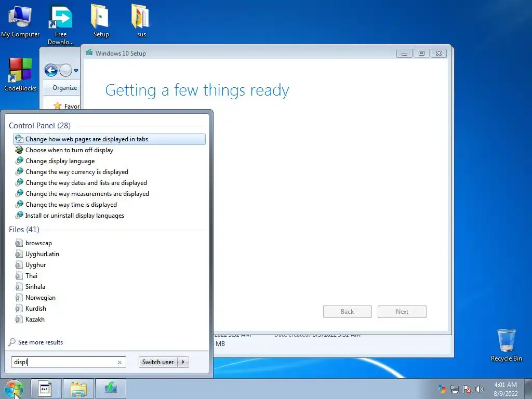Open the Sinhala file result

point(109,286)
